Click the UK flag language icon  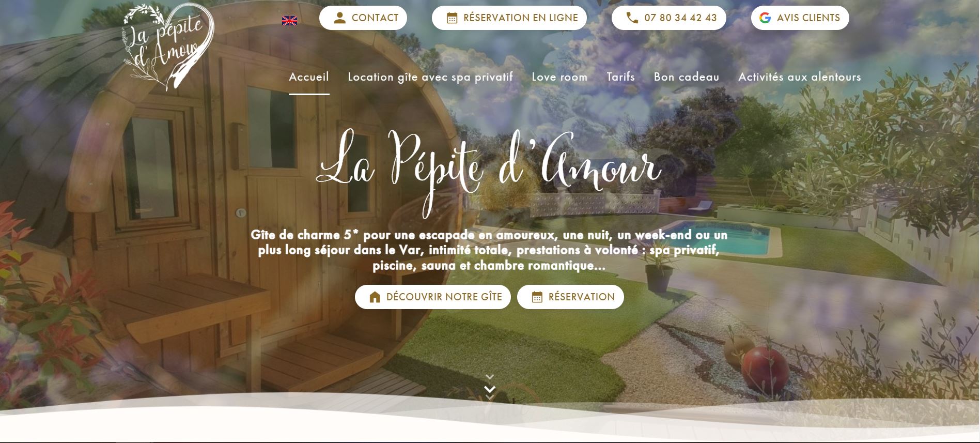pyautogui.click(x=289, y=21)
